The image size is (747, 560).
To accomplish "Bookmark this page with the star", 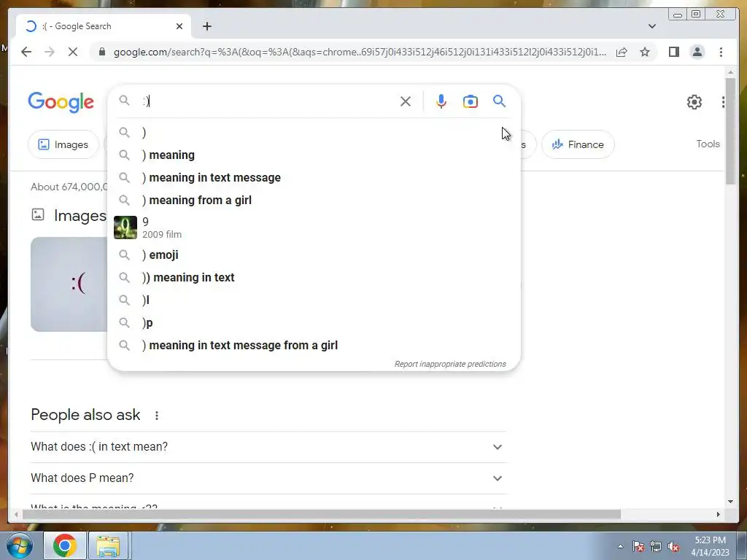I will 645,52.
